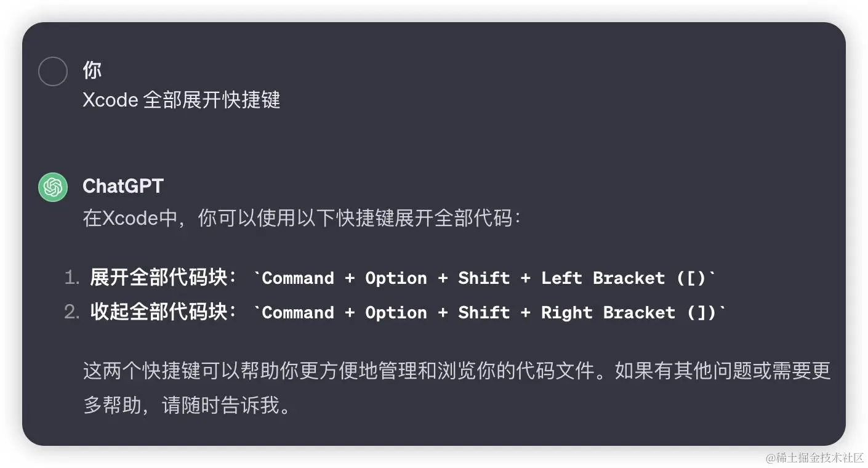Click the intro line beginning "在Xcode中"
The width and height of the screenshot is (868, 468).
pos(302,218)
